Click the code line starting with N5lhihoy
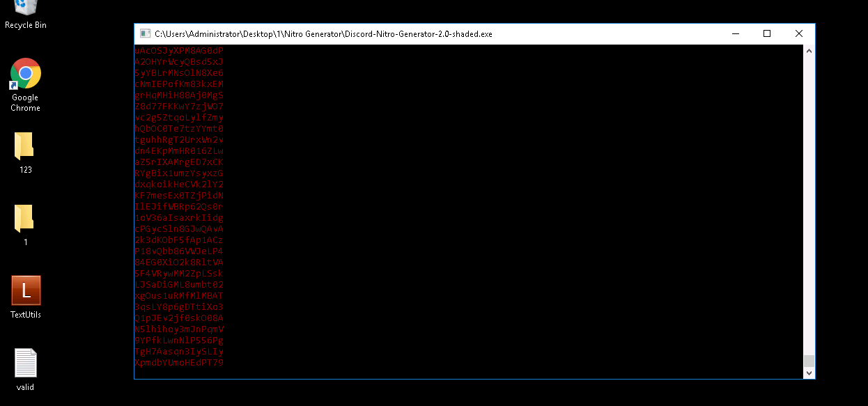 179,329
